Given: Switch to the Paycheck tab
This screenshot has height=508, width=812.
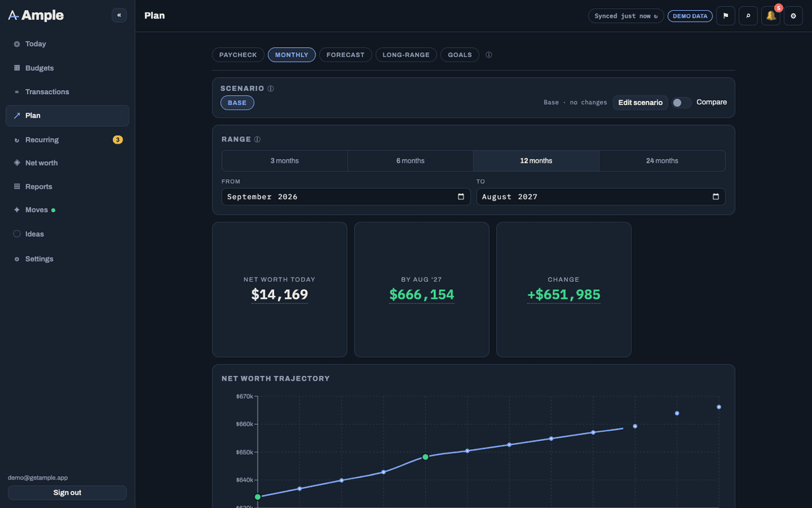Looking at the screenshot, I should 238,55.
